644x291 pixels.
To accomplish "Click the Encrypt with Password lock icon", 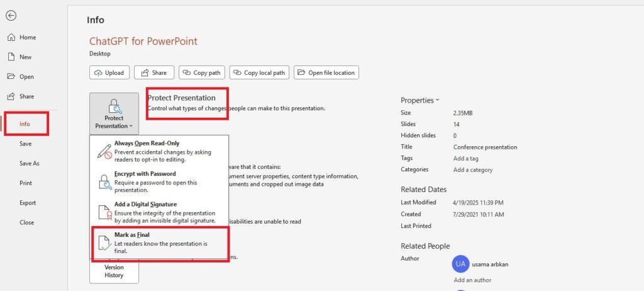I will tap(104, 182).
